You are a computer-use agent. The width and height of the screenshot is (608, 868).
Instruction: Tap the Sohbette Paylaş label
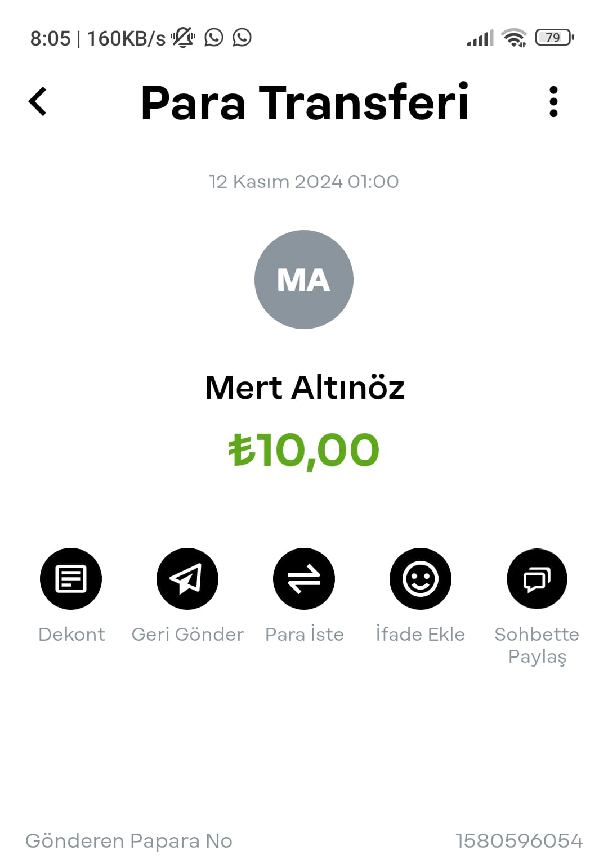537,645
